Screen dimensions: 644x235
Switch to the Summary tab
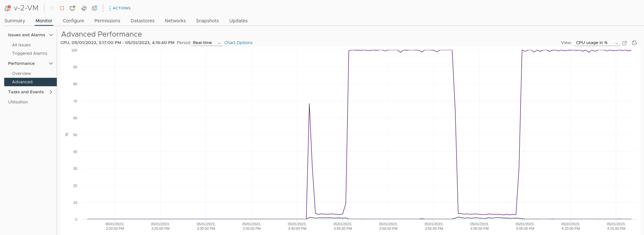click(x=15, y=21)
